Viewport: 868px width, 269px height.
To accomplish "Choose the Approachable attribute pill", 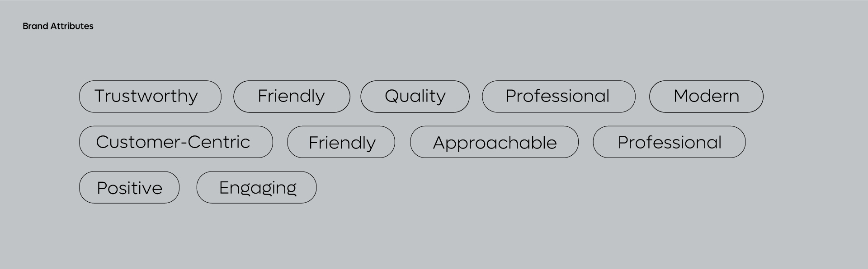I will [x=494, y=142].
